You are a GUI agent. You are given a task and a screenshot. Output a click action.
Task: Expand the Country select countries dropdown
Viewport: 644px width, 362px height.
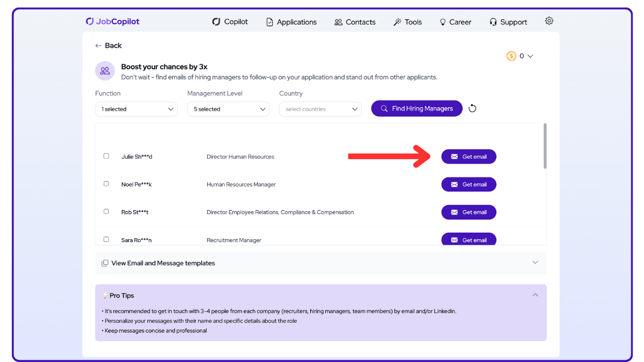click(320, 109)
